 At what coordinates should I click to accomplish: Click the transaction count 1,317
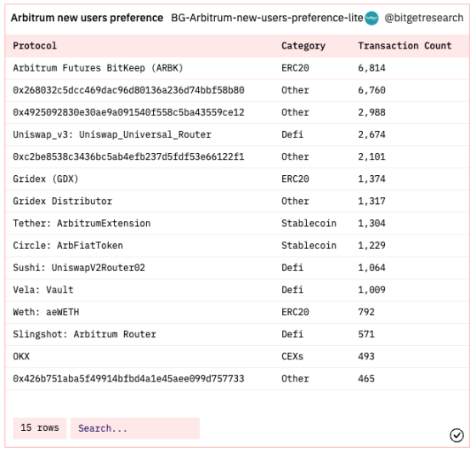pos(371,201)
